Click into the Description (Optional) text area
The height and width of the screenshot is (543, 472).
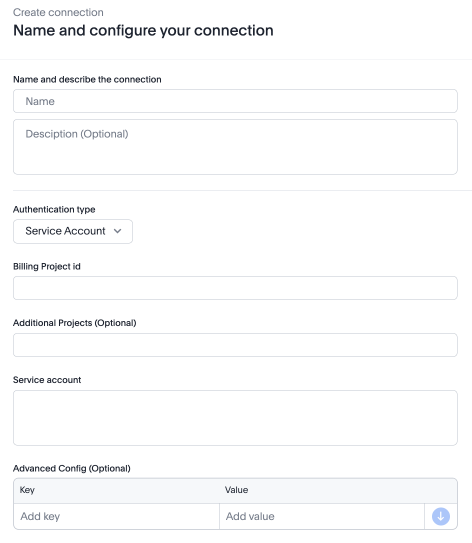click(x=235, y=147)
